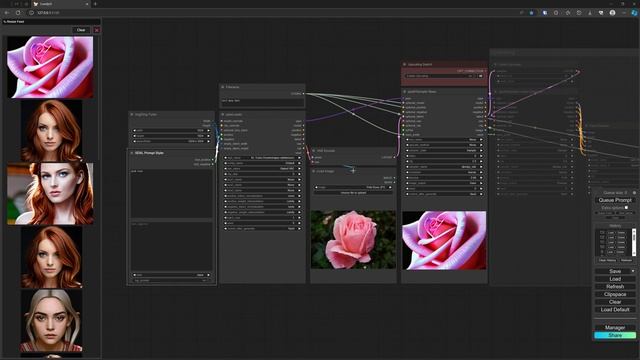Select previous style with SDXL Prompt Styler left arrow
The width and height of the screenshot is (640, 360).
[134, 275]
